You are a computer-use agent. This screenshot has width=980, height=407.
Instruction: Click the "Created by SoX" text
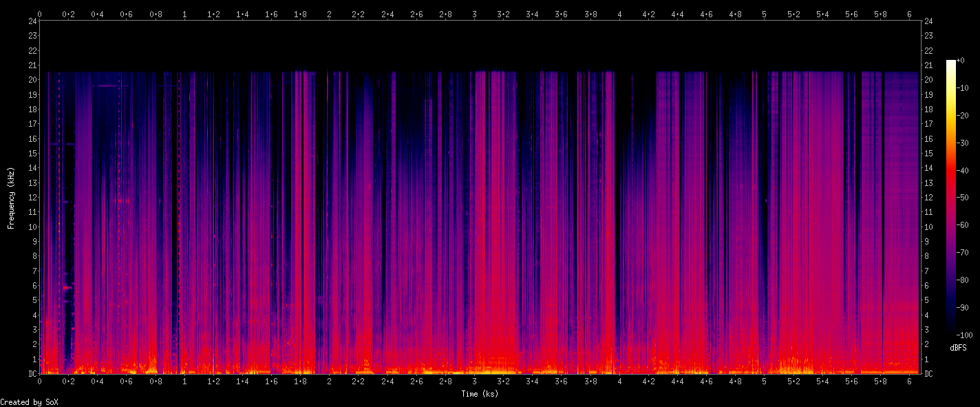click(x=29, y=402)
